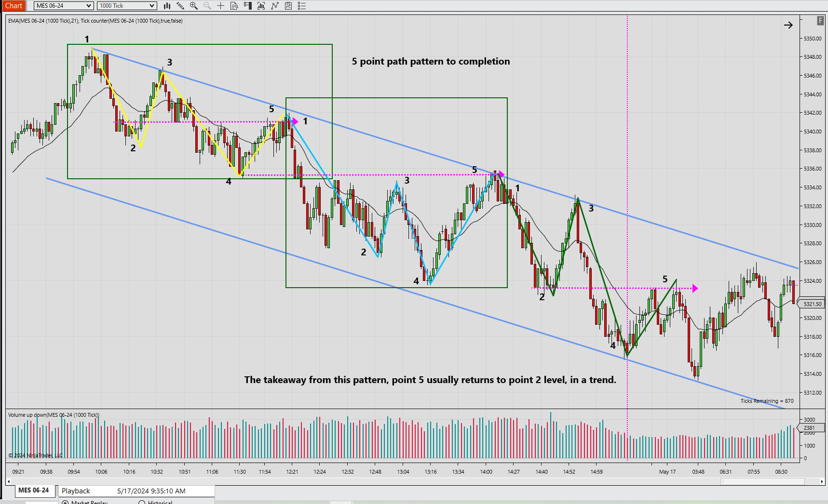Screen dimensions: 828x504
Task: Open the indicators icon
Action: pyautogui.click(x=261, y=6)
